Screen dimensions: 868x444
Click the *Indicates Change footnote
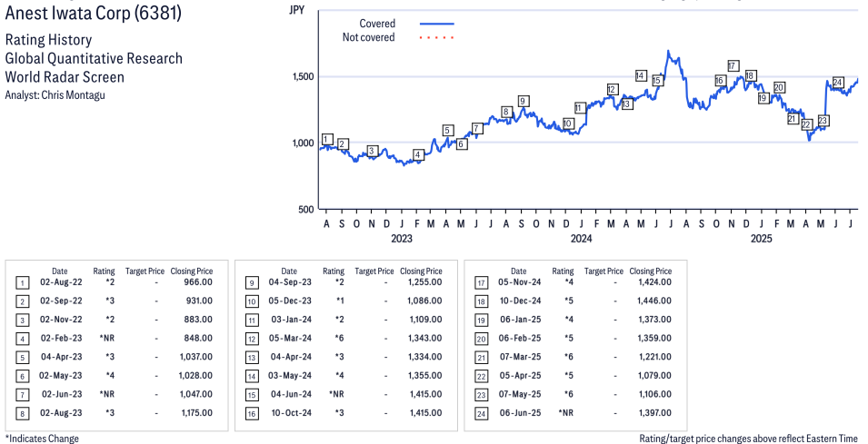click(x=42, y=439)
